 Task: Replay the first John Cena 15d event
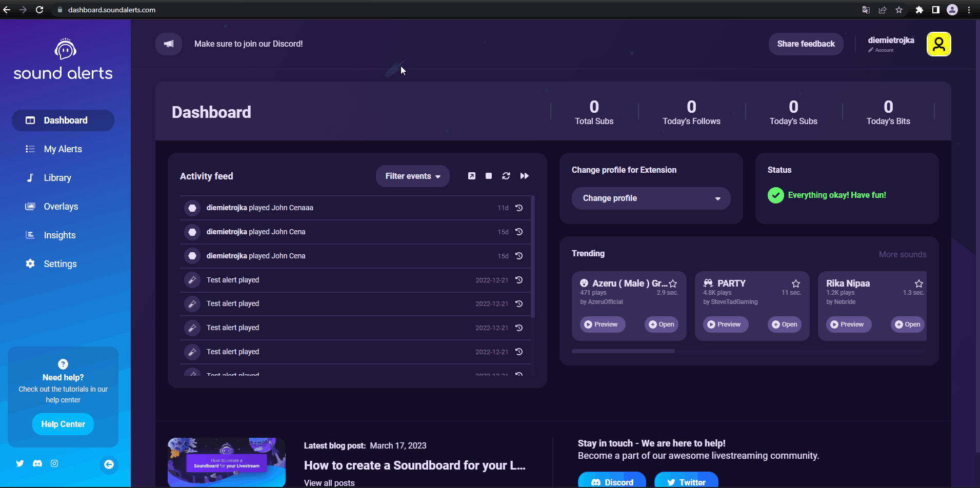[519, 232]
